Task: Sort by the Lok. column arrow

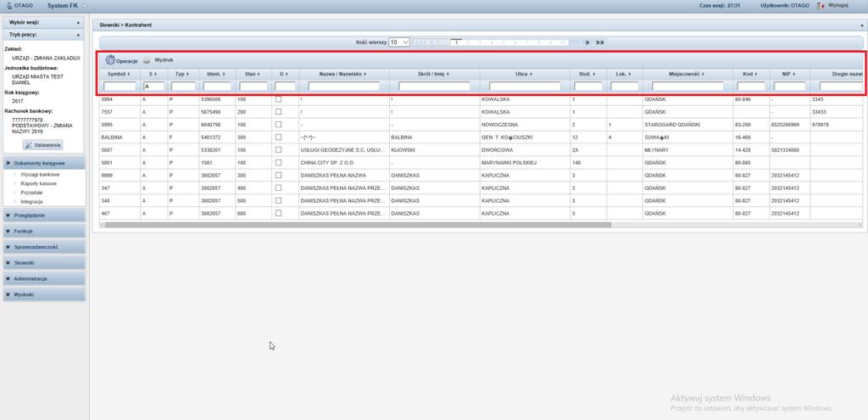Action: (x=630, y=74)
